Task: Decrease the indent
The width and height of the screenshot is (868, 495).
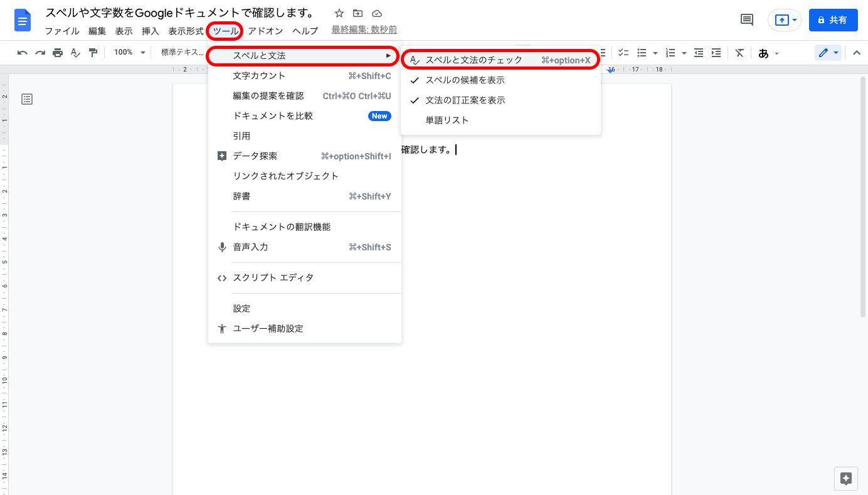Action: click(699, 53)
